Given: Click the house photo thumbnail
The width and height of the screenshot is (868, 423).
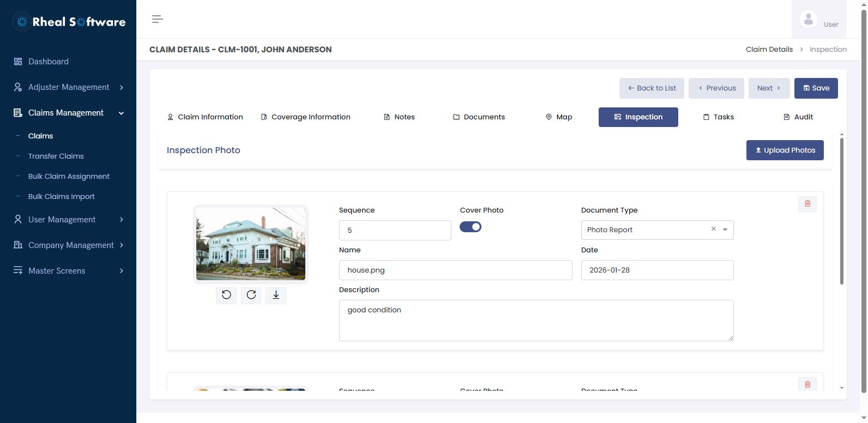Looking at the screenshot, I should point(251,244).
